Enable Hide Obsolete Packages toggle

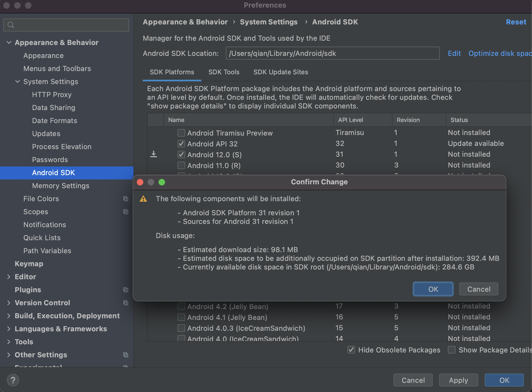[352, 350]
